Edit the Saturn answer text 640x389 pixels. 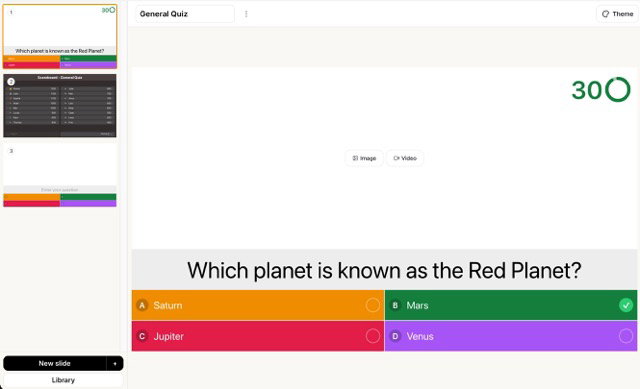[x=168, y=305]
